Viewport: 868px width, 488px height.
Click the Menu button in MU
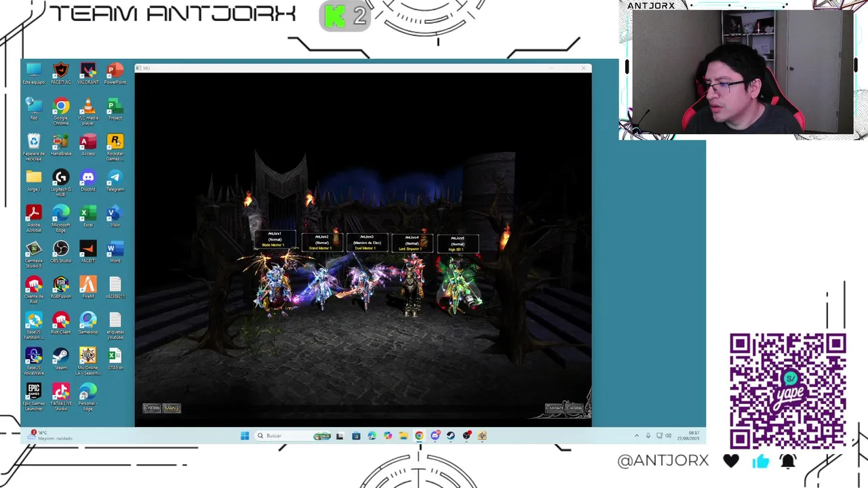[171, 408]
